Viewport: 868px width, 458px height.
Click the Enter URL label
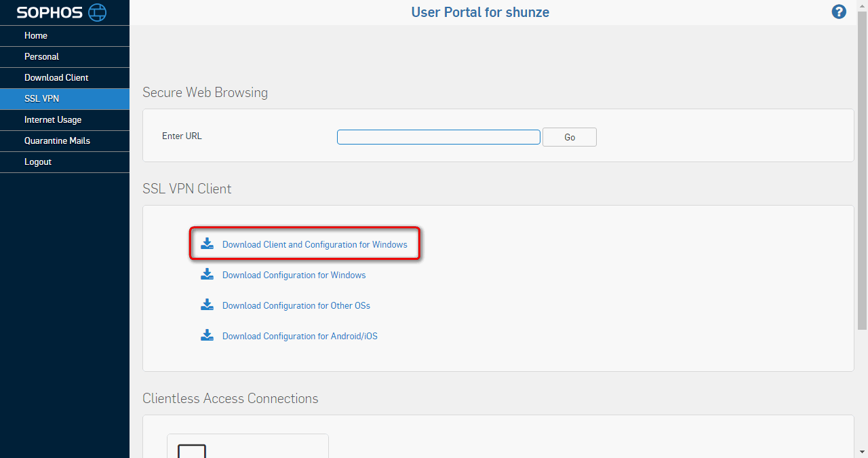(x=182, y=136)
